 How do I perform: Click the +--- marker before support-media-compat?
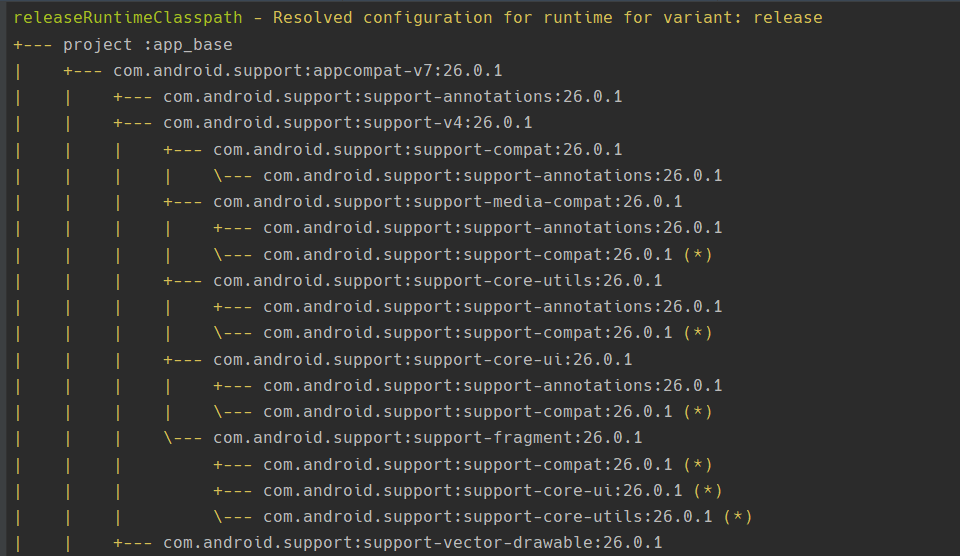[x=183, y=202]
